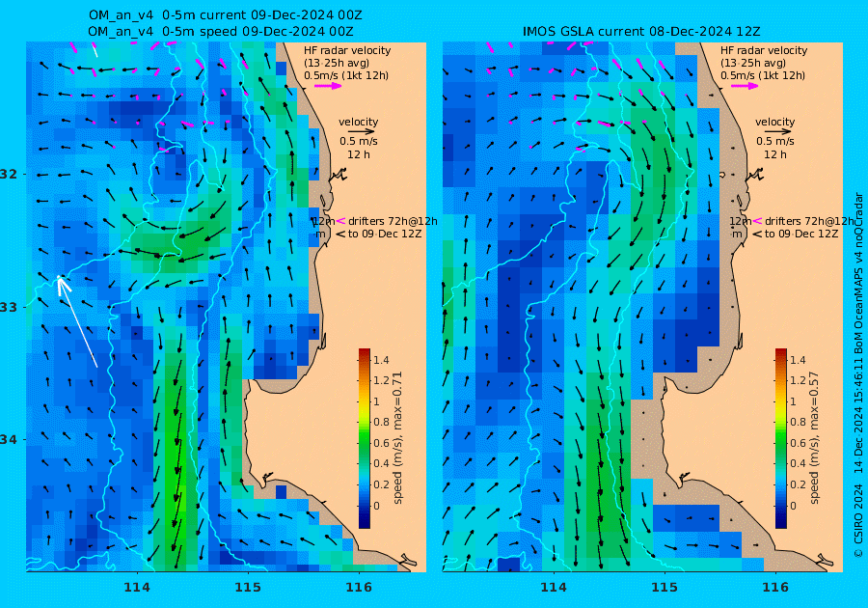The image size is (868, 608).
Task: Click 'HF radar velocity' label in OM_an_v4 panel
Action: pyautogui.click(x=347, y=50)
